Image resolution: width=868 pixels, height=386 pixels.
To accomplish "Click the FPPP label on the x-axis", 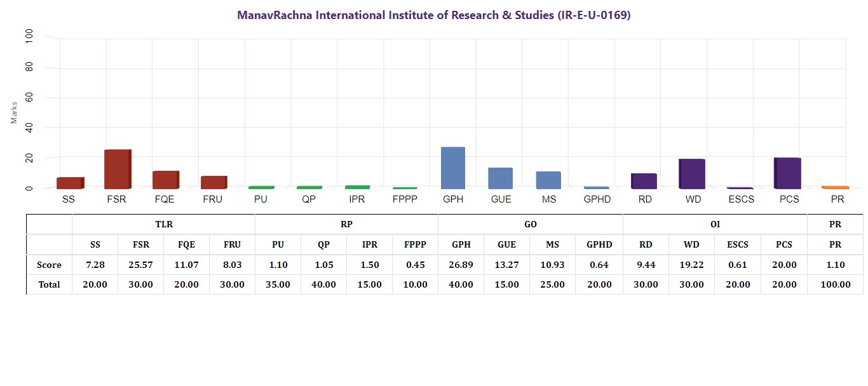I will pos(405,199).
